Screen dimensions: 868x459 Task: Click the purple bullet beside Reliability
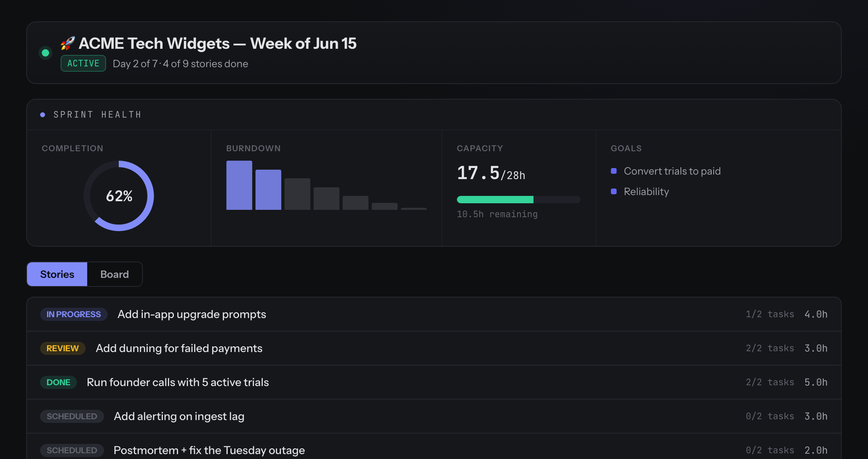click(614, 191)
